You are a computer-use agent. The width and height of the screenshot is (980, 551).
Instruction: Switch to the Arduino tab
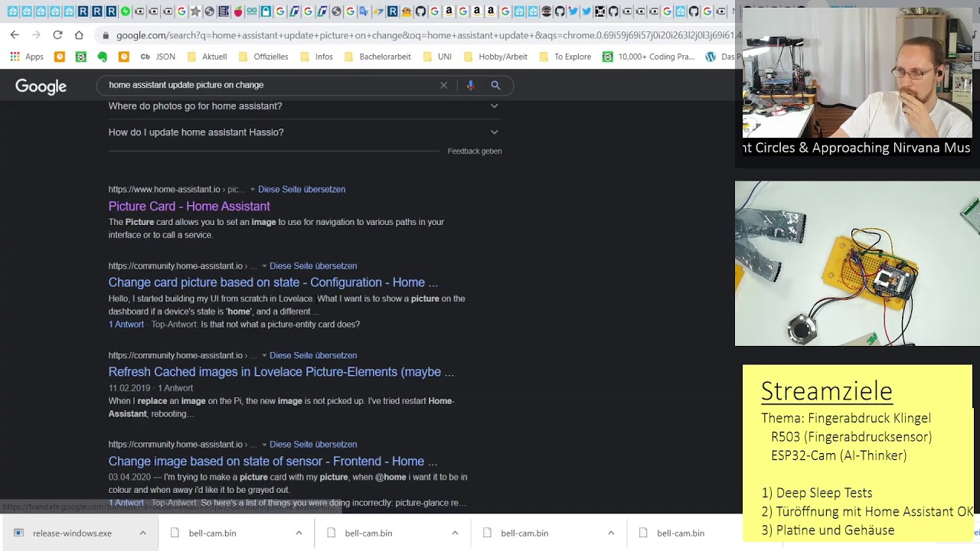[x=252, y=11]
